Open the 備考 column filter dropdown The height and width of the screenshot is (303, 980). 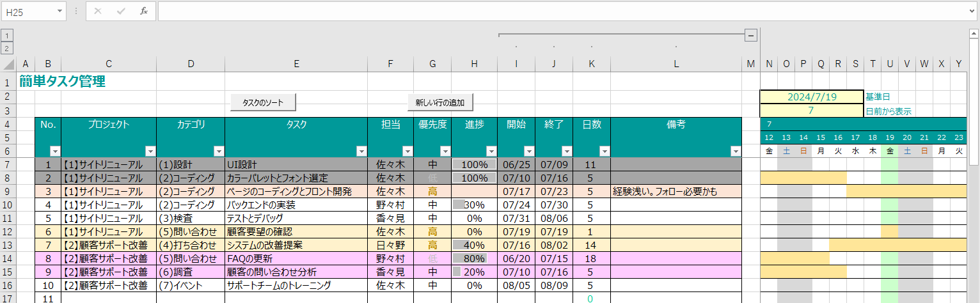pos(736,151)
